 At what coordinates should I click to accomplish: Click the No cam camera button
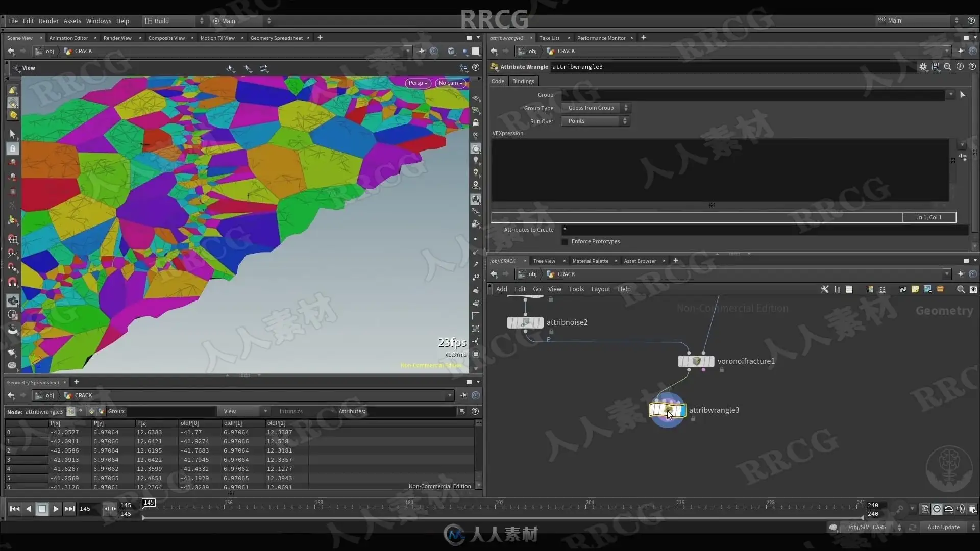point(450,83)
